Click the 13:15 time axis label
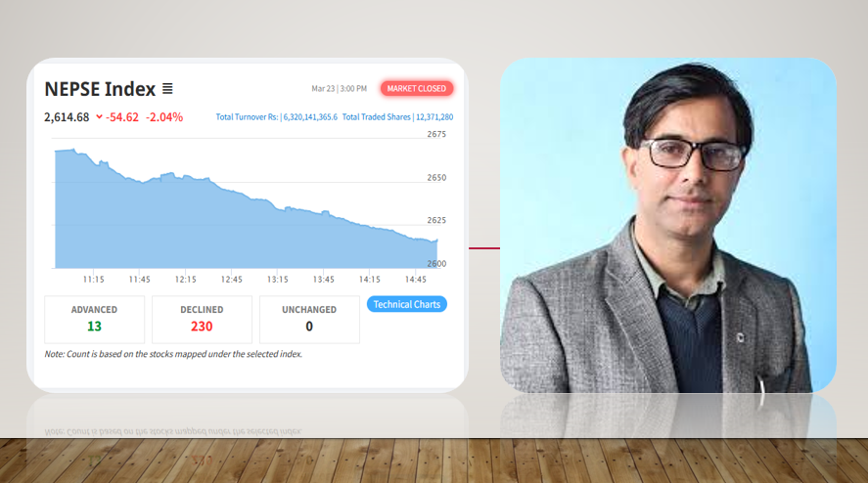The height and width of the screenshot is (483, 868). (x=277, y=280)
